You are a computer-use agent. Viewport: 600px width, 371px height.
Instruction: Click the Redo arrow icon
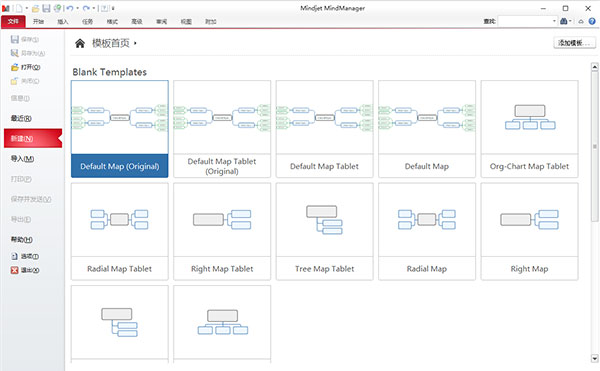coord(86,8)
